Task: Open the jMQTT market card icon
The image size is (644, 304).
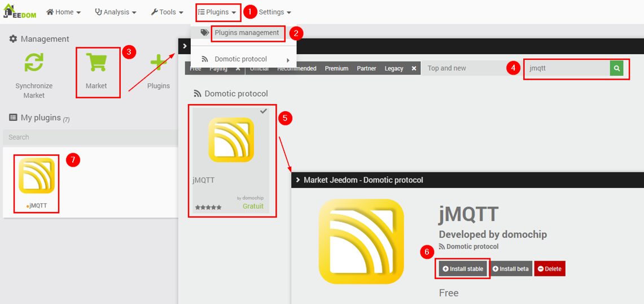Action: (x=231, y=140)
